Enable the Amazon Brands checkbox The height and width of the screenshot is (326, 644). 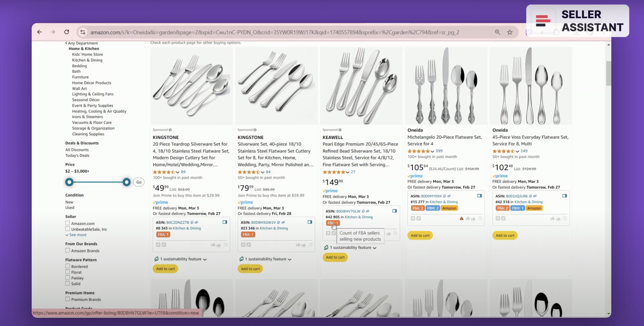point(68,250)
